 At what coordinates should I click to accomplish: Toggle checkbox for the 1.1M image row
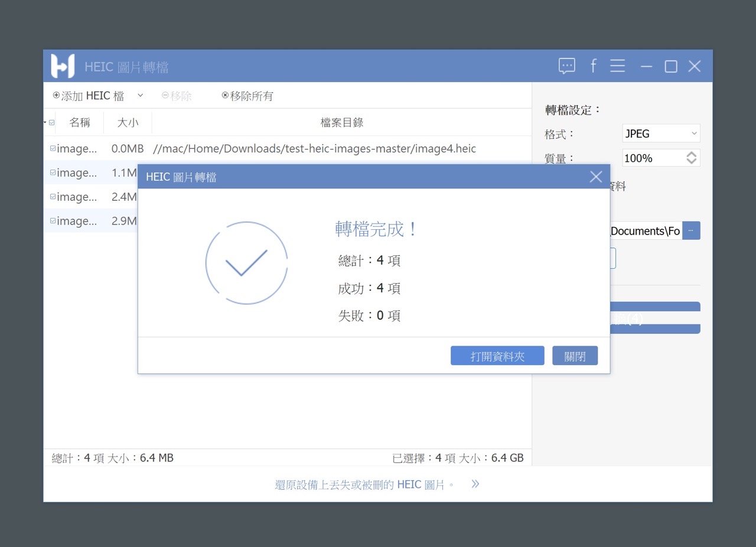(x=53, y=172)
